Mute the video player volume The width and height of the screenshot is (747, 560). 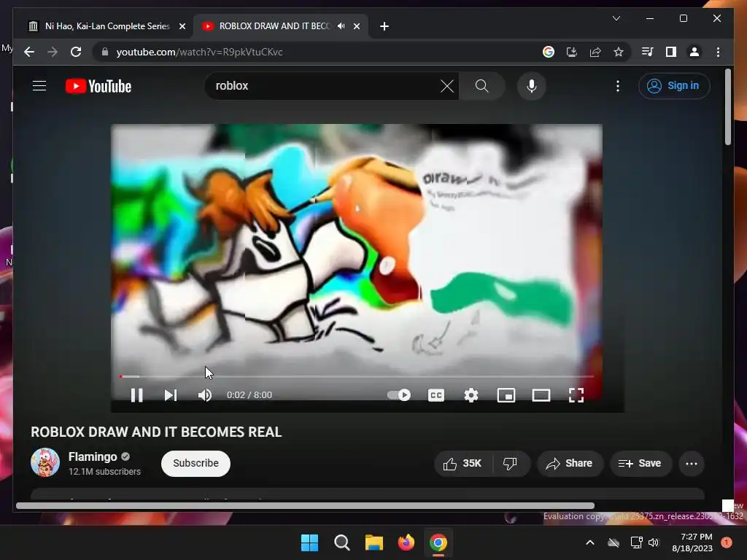point(205,395)
